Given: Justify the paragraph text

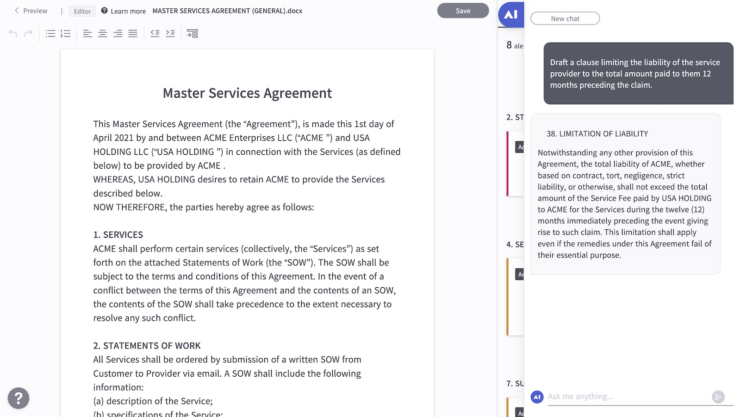Looking at the screenshot, I should (x=133, y=34).
